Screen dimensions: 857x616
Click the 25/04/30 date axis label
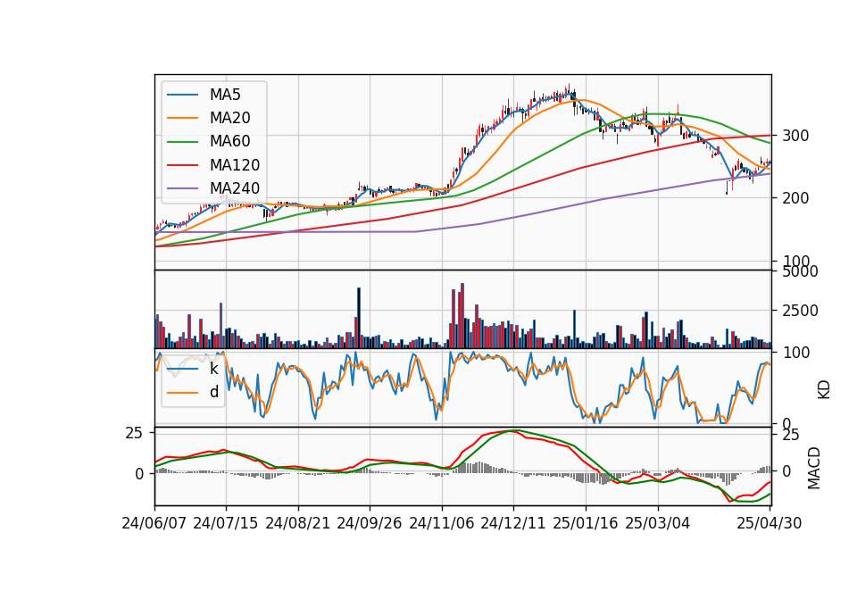(770, 523)
